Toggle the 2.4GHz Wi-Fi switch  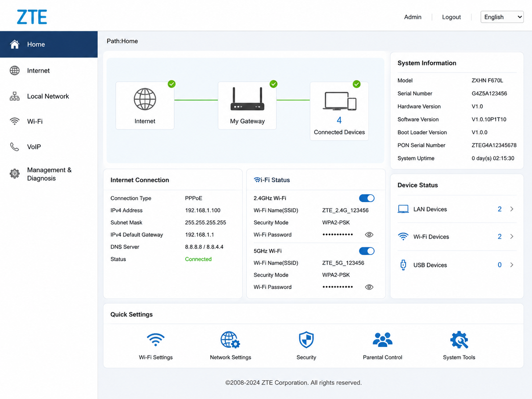pos(367,198)
